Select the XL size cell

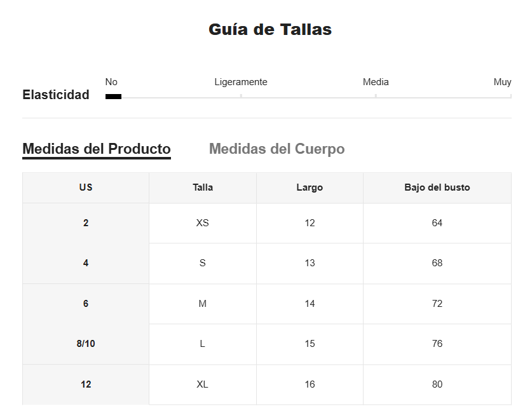(x=203, y=384)
